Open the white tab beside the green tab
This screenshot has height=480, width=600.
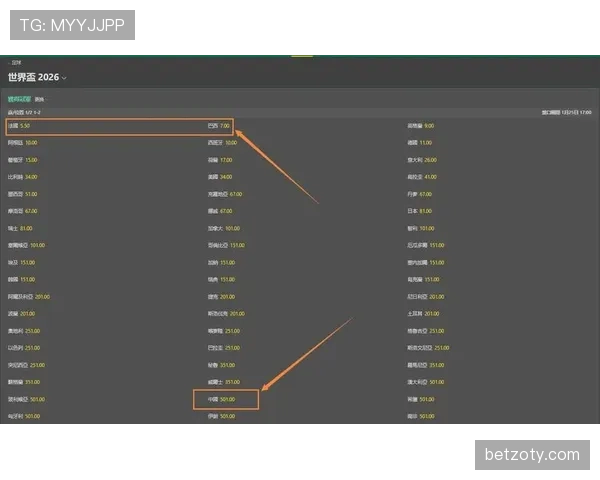pyautogui.click(x=39, y=100)
